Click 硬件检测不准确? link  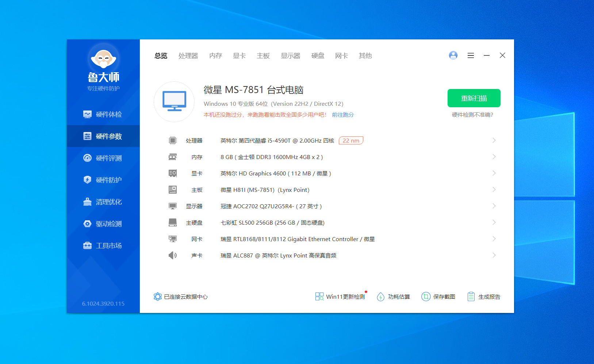coord(472,115)
